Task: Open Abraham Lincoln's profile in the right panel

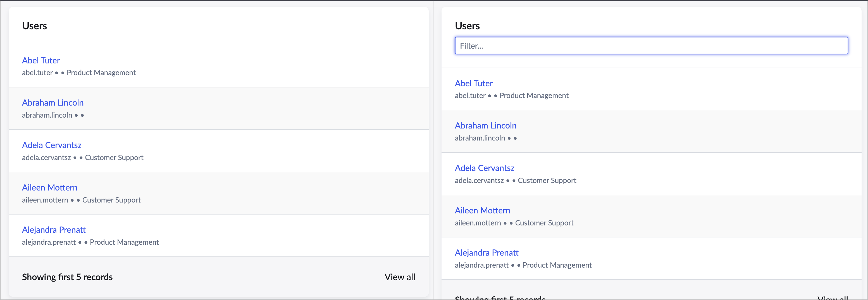Action: pyautogui.click(x=486, y=125)
